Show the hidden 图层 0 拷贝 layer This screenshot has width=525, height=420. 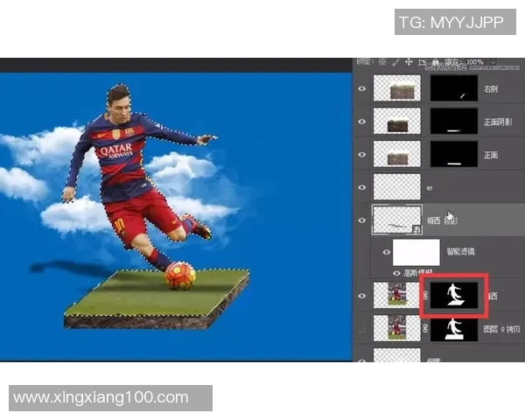362,329
